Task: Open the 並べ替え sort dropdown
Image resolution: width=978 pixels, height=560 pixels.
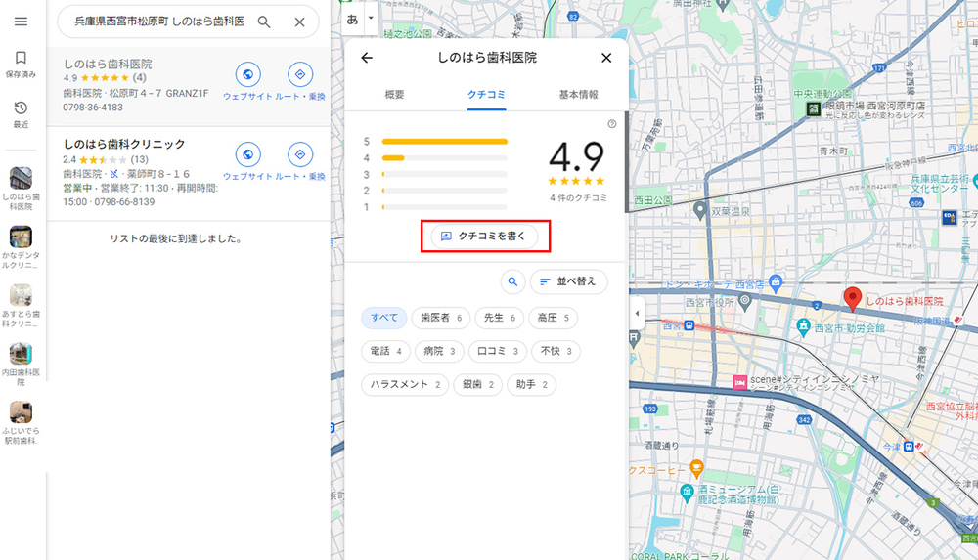Action: (x=569, y=281)
